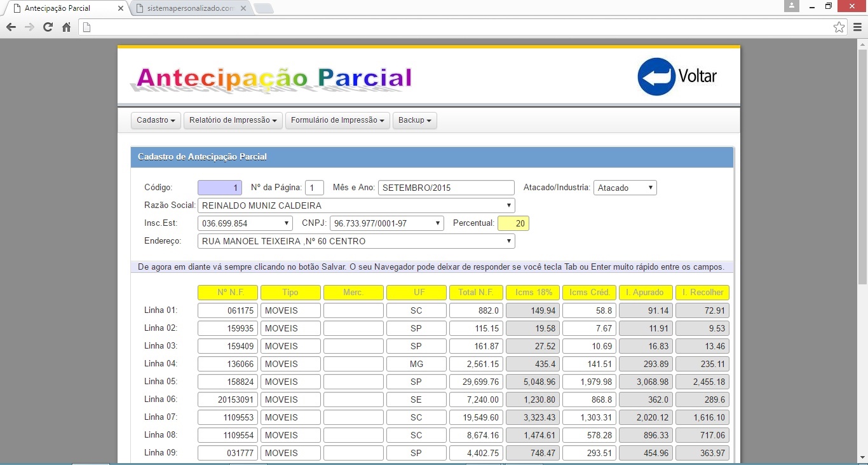Image resolution: width=868 pixels, height=465 pixels.
Task: Open Relatório de Impressão menu
Action: (233, 120)
